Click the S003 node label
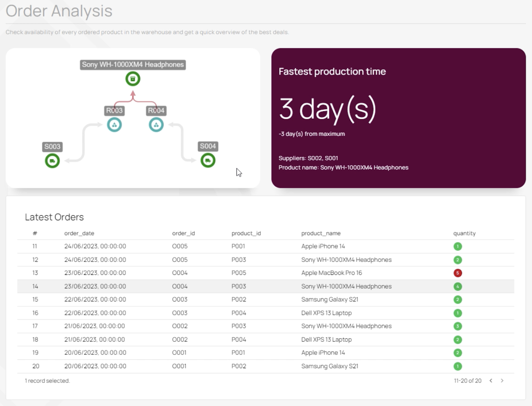 point(52,146)
